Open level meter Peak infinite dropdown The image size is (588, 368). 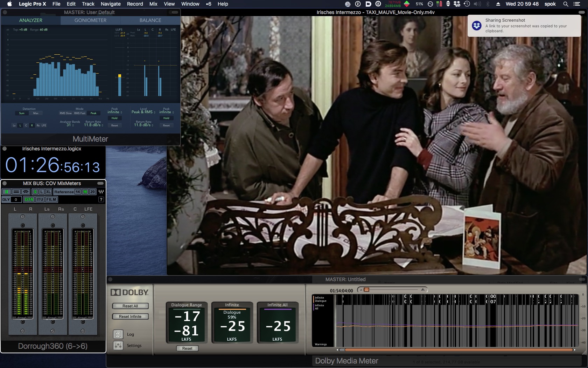(x=167, y=112)
